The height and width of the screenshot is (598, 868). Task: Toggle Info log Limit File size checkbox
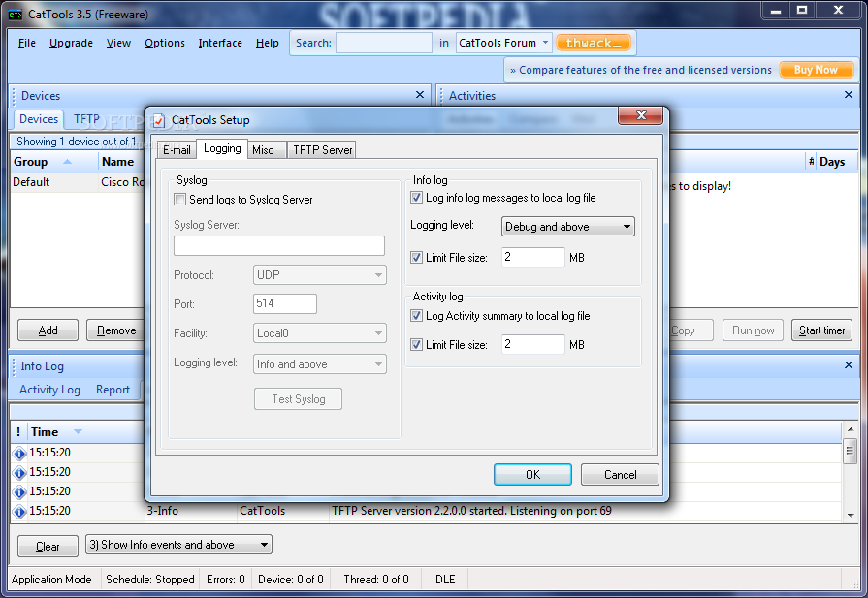416,257
